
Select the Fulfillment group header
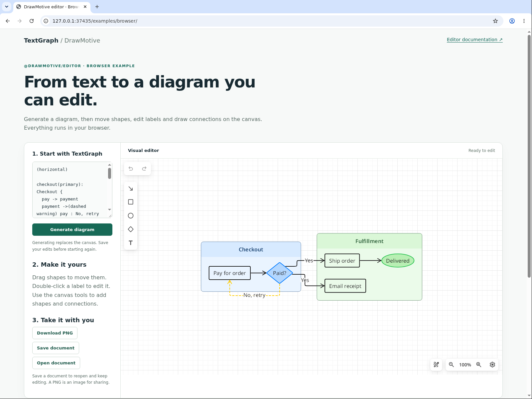369,241
